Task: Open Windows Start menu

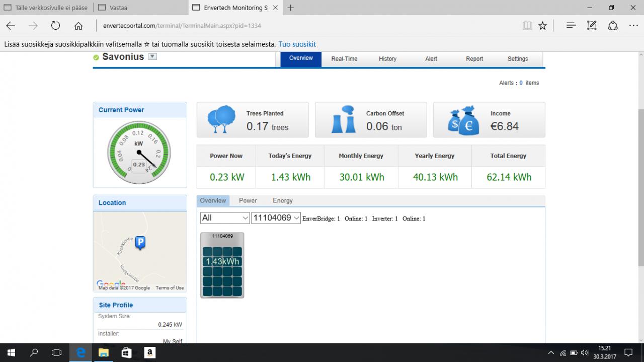Action: pyautogui.click(x=11, y=353)
